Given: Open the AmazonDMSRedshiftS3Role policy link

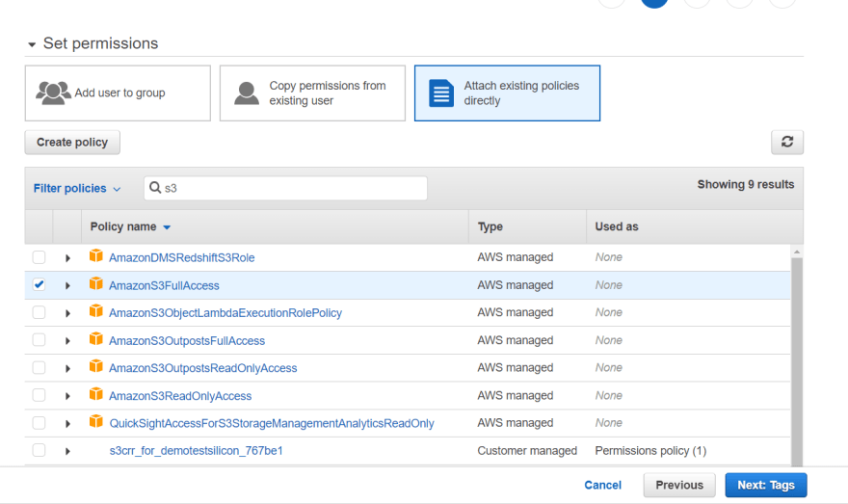Looking at the screenshot, I should pos(182,258).
